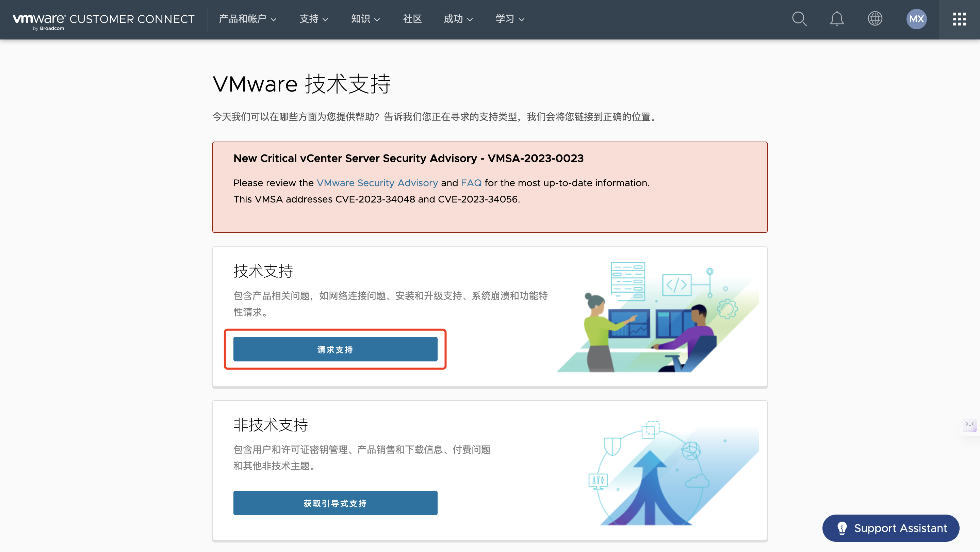Open the notifications bell icon
The image size is (980, 552).
point(837,19)
